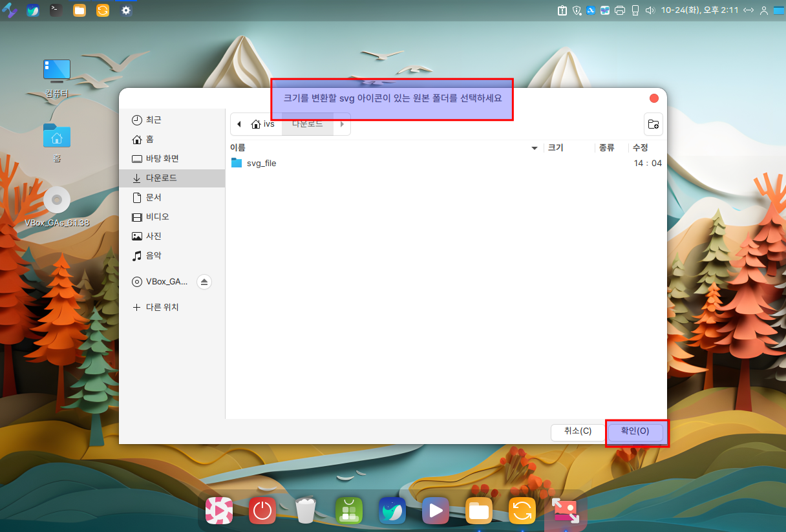Create a new folder in the file chooser

click(x=653, y=124)
